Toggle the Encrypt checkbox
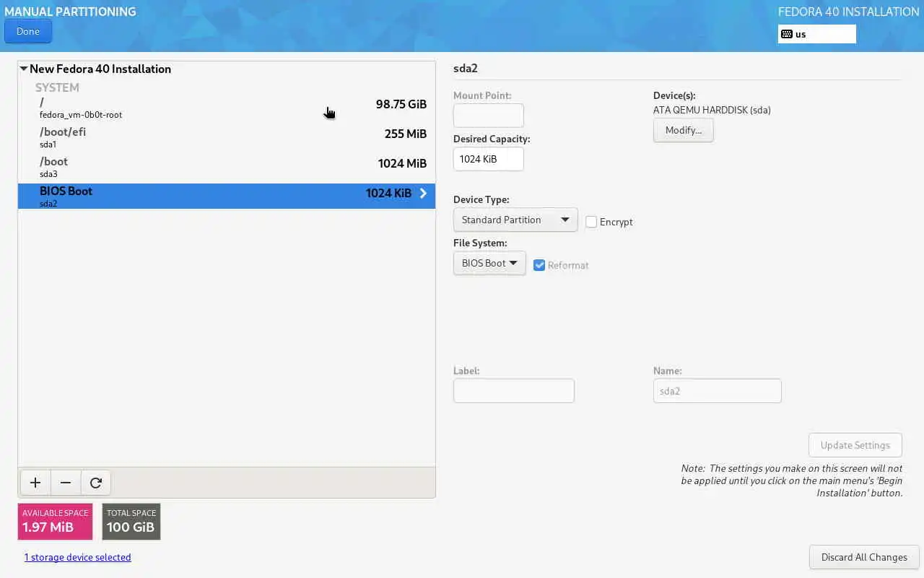Viewport: 924px width, 578px height. pyautogui.click(x=591, y=222)
